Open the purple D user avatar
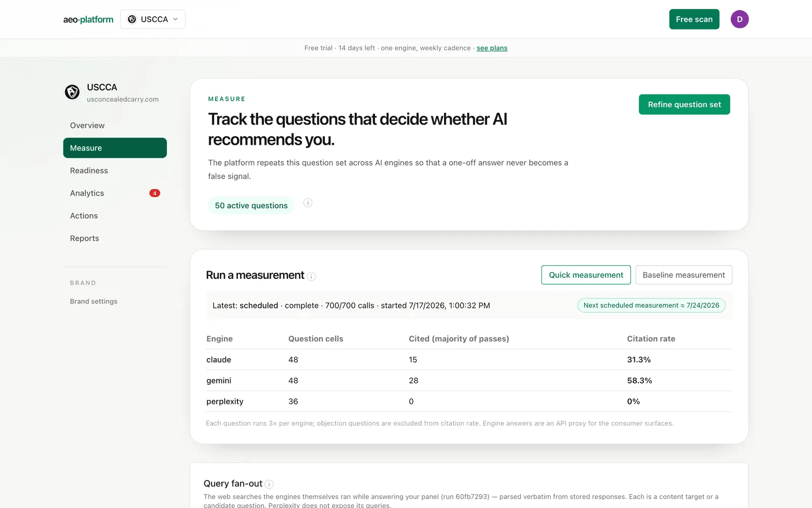 click(739, 19)
